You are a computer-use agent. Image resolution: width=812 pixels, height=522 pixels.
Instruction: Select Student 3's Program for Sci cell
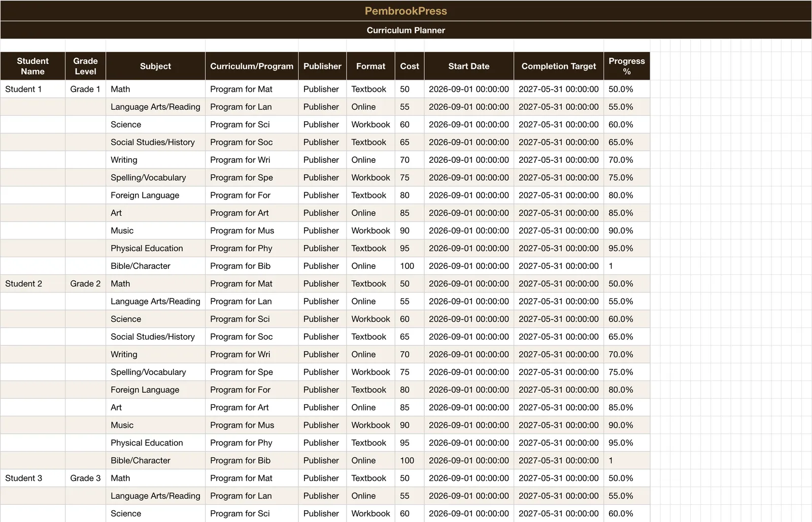(252, 513)
